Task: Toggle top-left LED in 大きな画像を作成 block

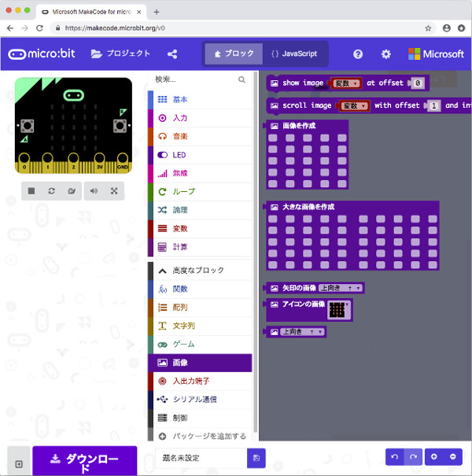Action: [x=272, y=219]
